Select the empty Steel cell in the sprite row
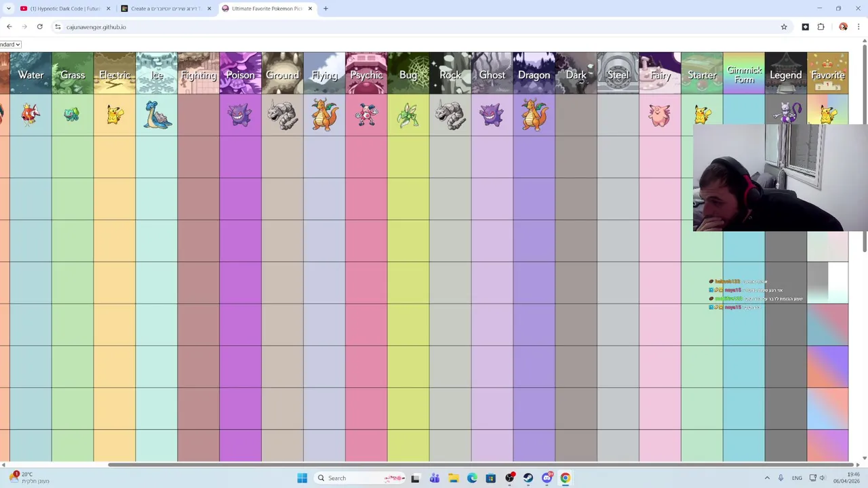The width and height of the screenshot is (868, 488). 618,115
